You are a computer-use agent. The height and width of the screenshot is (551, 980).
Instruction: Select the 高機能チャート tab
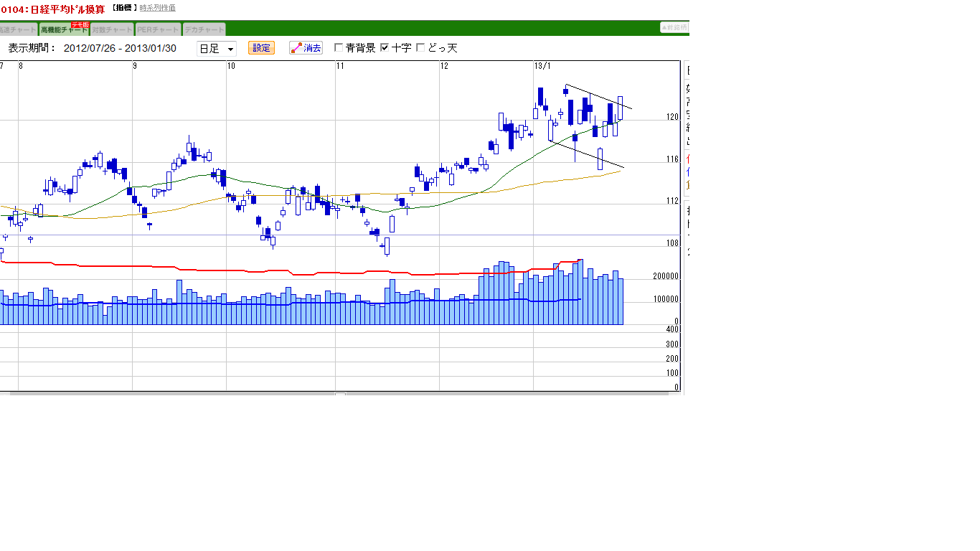63,30
